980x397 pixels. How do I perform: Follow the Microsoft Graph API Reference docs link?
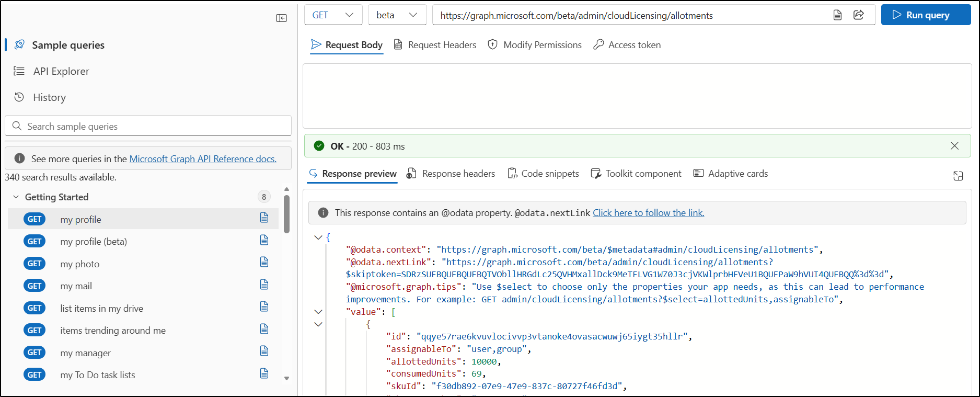[203, 159]
